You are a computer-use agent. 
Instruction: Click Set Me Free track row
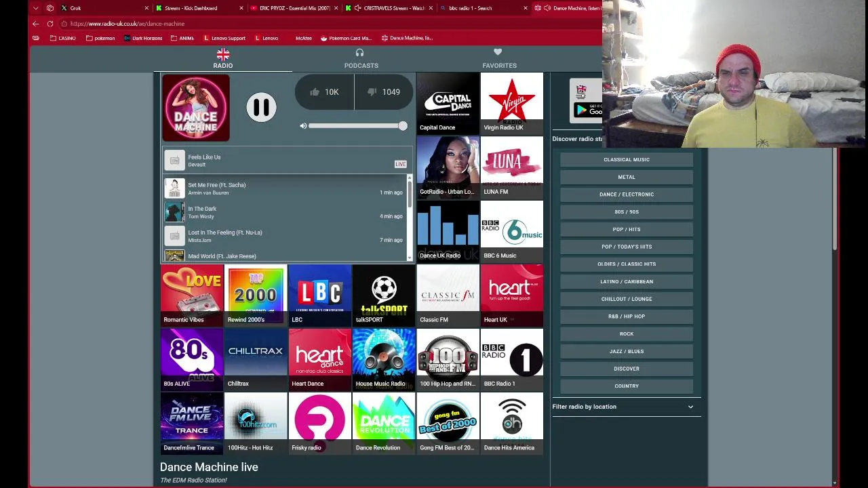coord(284,188)
